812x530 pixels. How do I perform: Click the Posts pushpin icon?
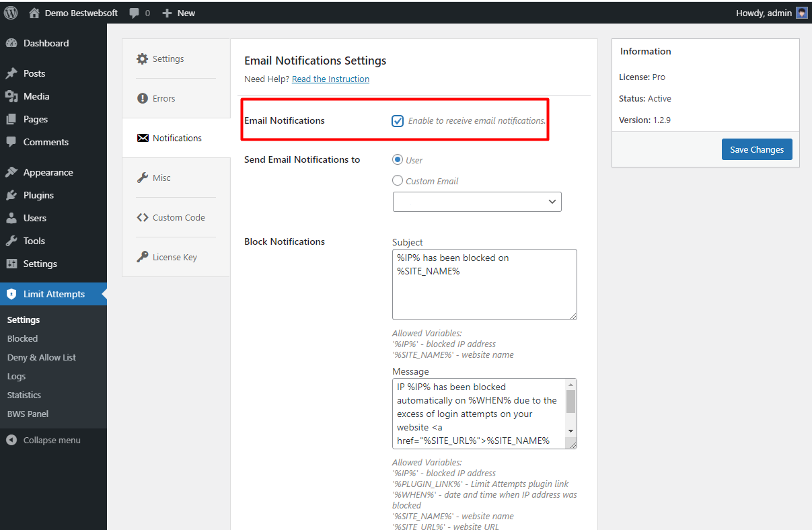point(11,73)
